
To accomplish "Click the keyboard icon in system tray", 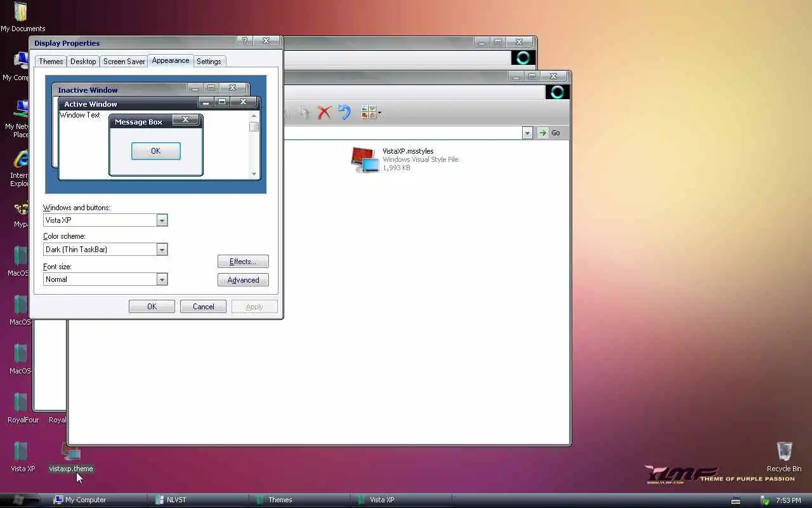I will 736,500.
